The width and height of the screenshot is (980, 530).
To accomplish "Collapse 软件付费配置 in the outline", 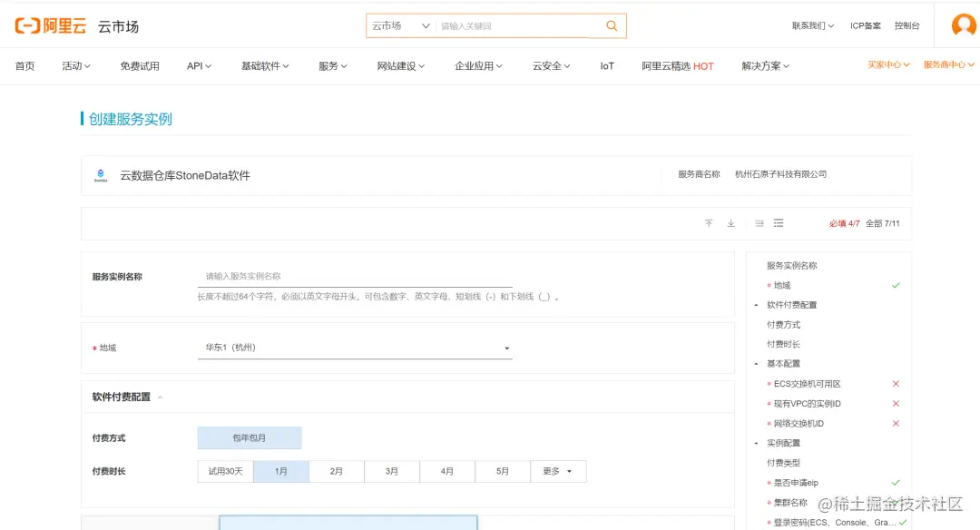I will (756, 305).
